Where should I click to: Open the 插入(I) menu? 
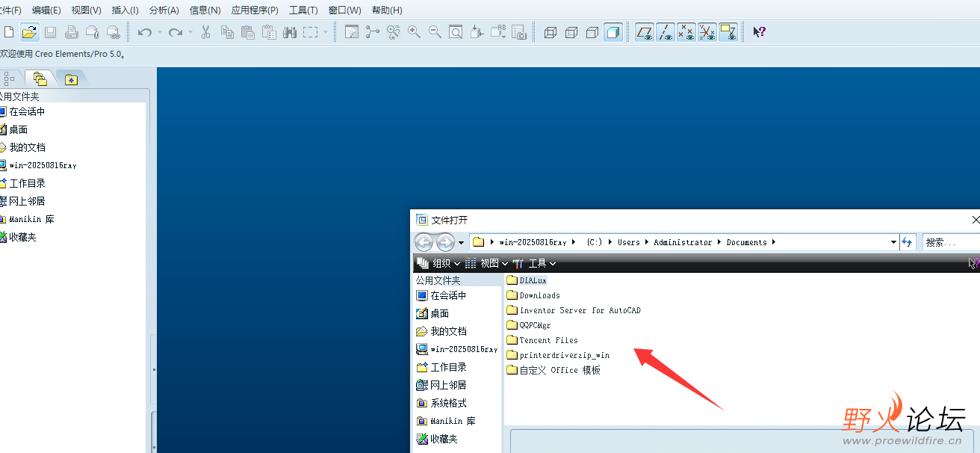click(x=125, y=10)
